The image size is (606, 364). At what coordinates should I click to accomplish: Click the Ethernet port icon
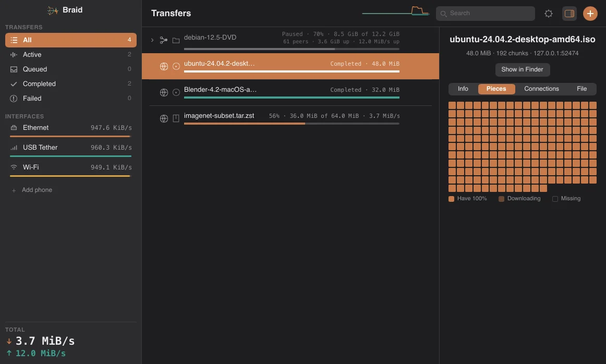click(14, 128)
